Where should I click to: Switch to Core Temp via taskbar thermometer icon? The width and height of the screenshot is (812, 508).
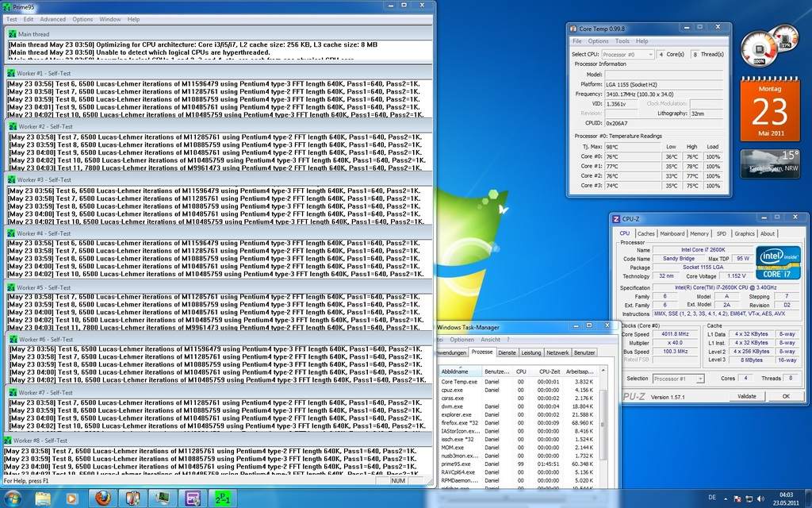[133, 498]
